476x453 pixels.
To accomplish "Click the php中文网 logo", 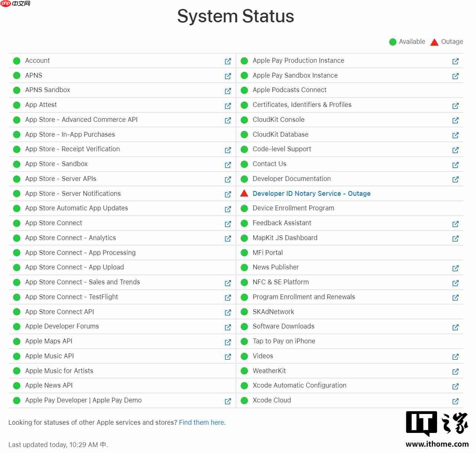I will coord(15,5).
